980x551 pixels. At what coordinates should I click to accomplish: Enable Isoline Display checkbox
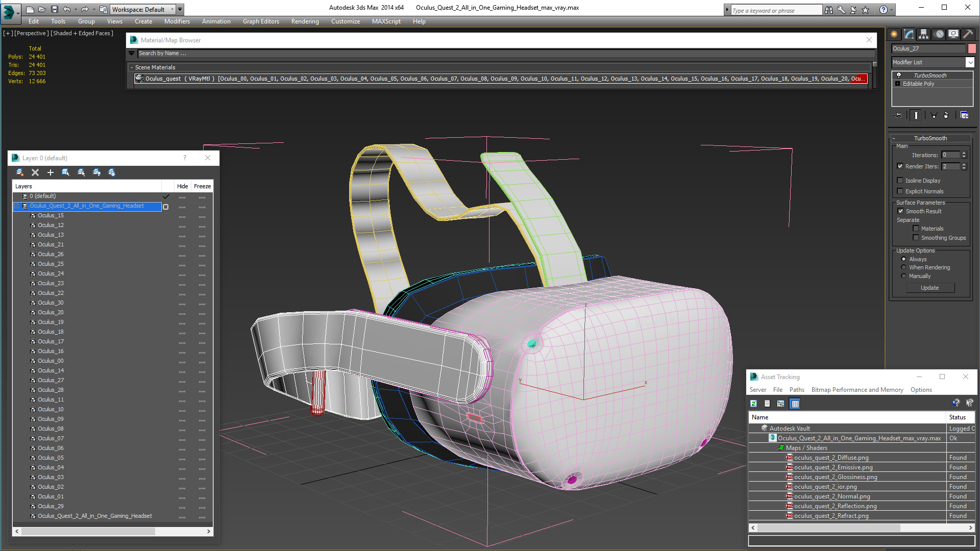[900, 181]
